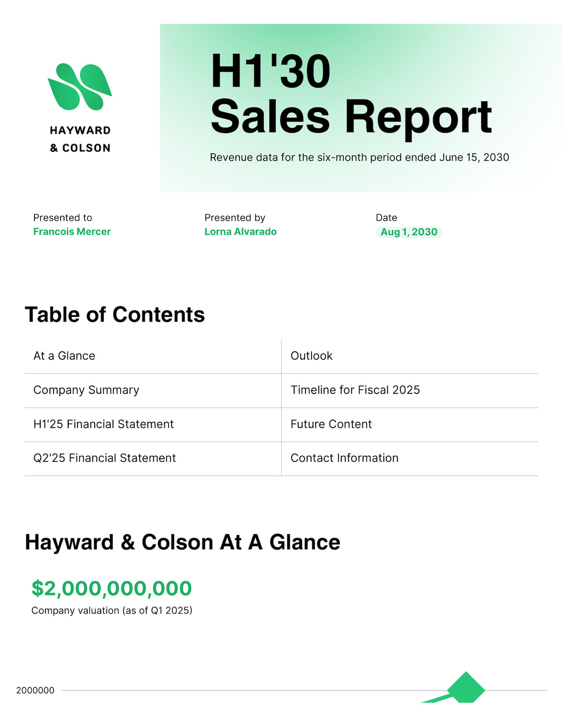This screenshot has height=728, width=563.
Task: Click the 2000000 chart axis label
Action: click(35, 690)
